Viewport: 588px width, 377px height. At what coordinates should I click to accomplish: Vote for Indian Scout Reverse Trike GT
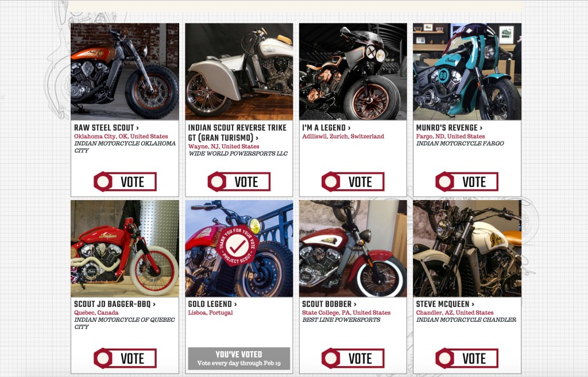point(239,182)
